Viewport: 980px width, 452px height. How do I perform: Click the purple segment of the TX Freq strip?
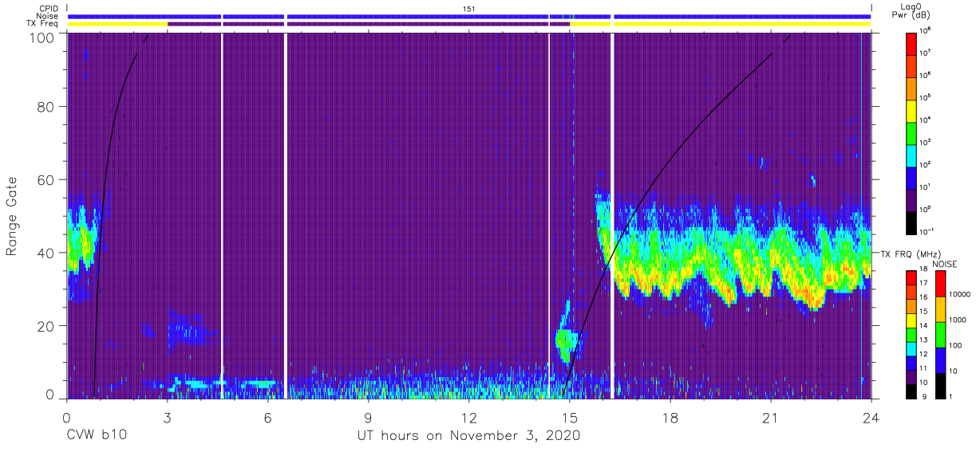tap(369, 24)
